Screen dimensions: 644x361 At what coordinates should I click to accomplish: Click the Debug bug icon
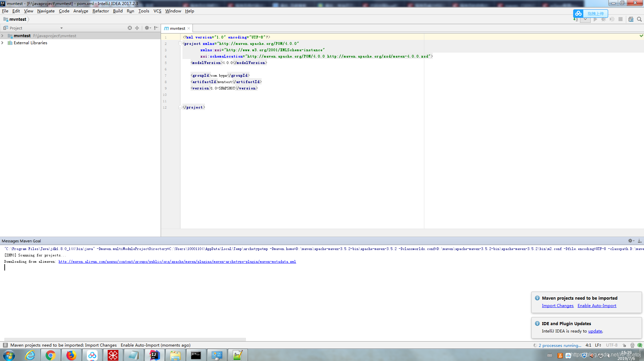pyautogui.click(x=604, y=19)
